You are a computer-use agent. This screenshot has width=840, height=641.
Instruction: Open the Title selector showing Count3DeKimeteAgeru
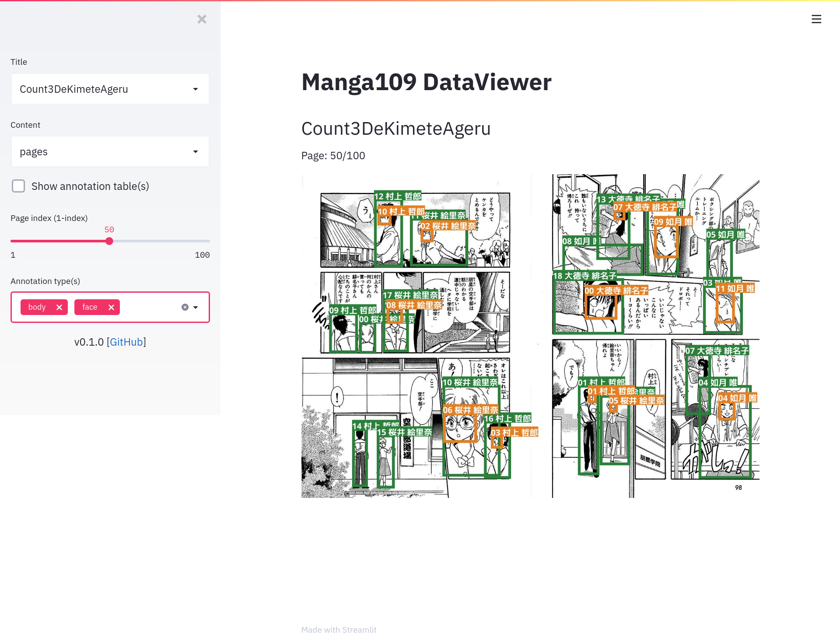click(x=101, y=89)
